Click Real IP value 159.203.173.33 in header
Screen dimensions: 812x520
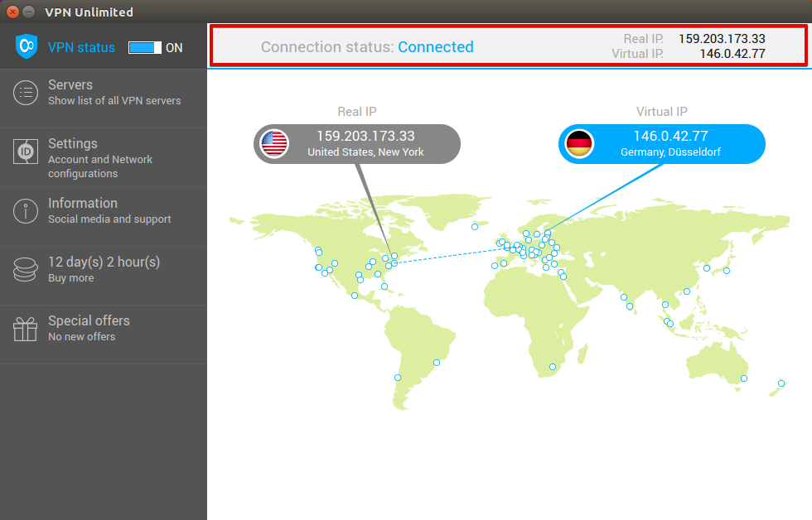[722, 39]
